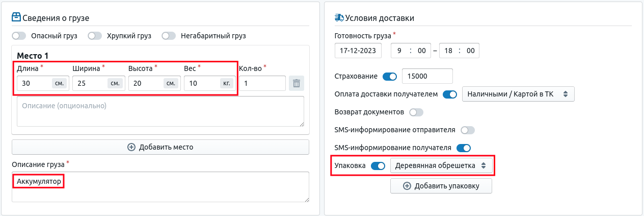Click the start hour value 9

pos(400,51)
